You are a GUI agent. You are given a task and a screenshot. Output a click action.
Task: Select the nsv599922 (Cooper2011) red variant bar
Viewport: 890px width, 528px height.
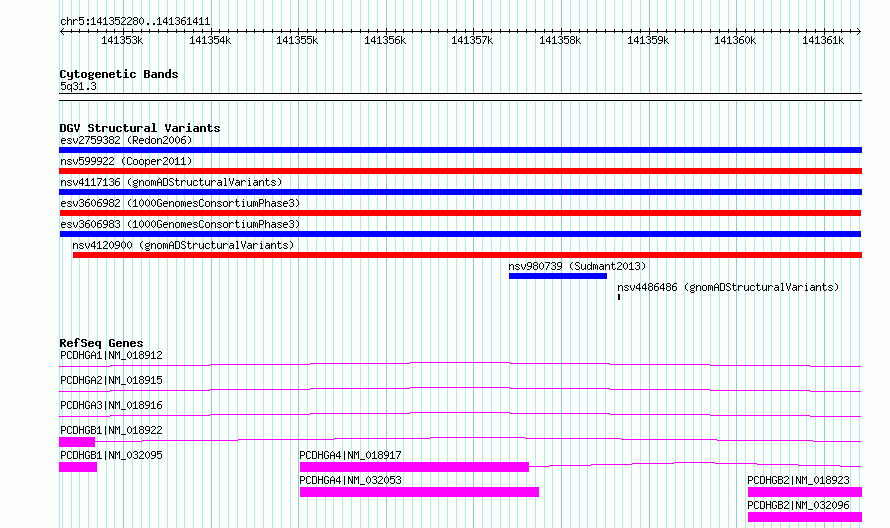[x=460, y=171]
